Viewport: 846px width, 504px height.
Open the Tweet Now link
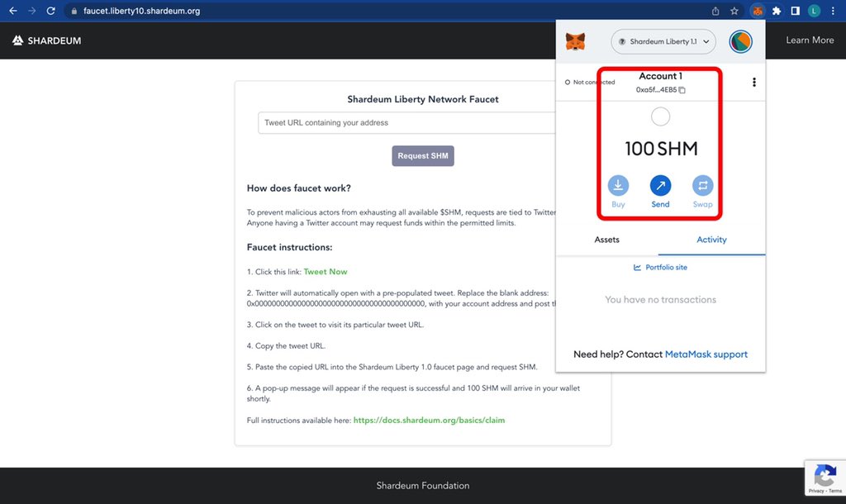pyautogui.click(x=326, y=272)
